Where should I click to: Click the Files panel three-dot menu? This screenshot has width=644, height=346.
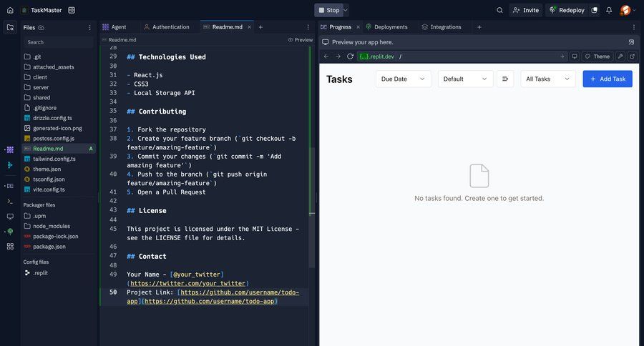point(89,27)
